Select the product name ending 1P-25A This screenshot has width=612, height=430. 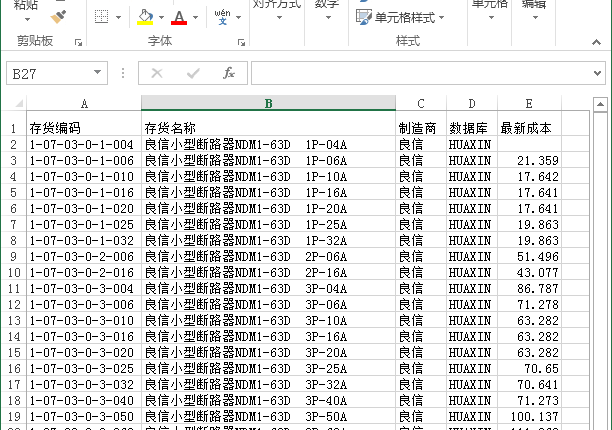coord(268,224)
